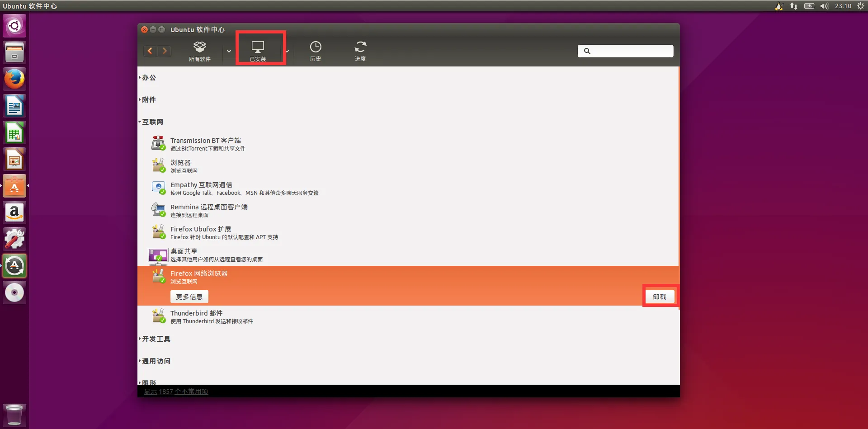Open the input method indicator in the top panel
The width and height of the screenshot is (868, 429).
point(779,6)
